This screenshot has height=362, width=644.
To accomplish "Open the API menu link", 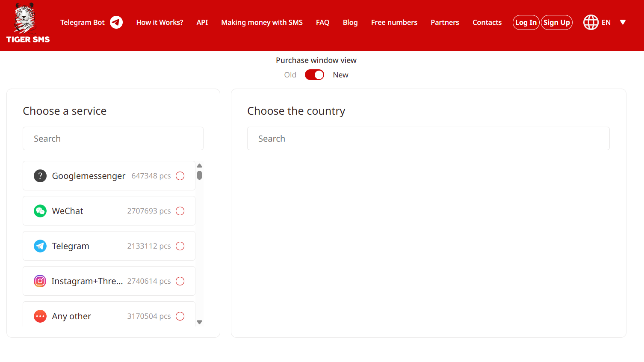I will (x=202, y=22).
